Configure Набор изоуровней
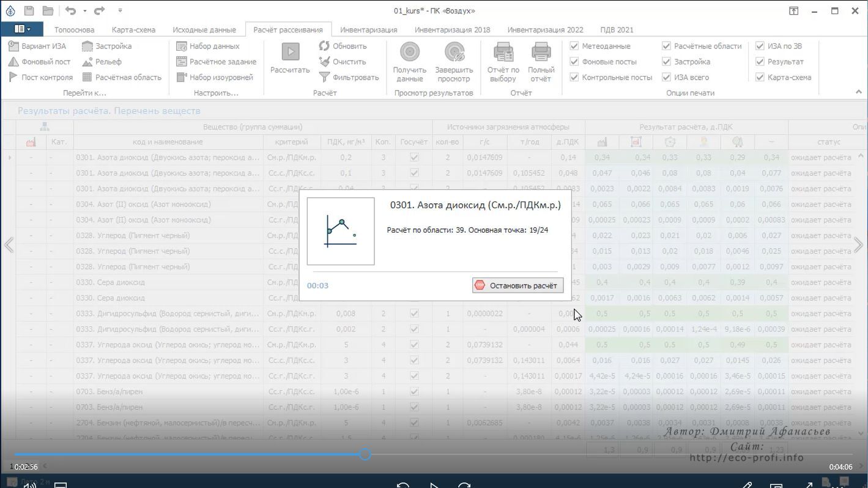Image resolution: width=868 pixels, height=488 pixels. click(x=215, y=77)
